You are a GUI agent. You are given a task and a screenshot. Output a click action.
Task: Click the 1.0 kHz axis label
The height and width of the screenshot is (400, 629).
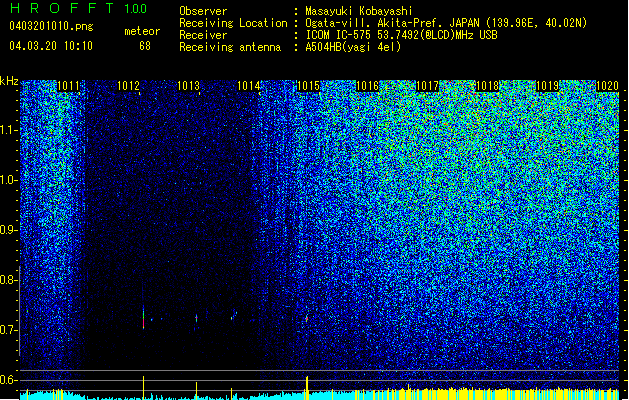[8, 181]
